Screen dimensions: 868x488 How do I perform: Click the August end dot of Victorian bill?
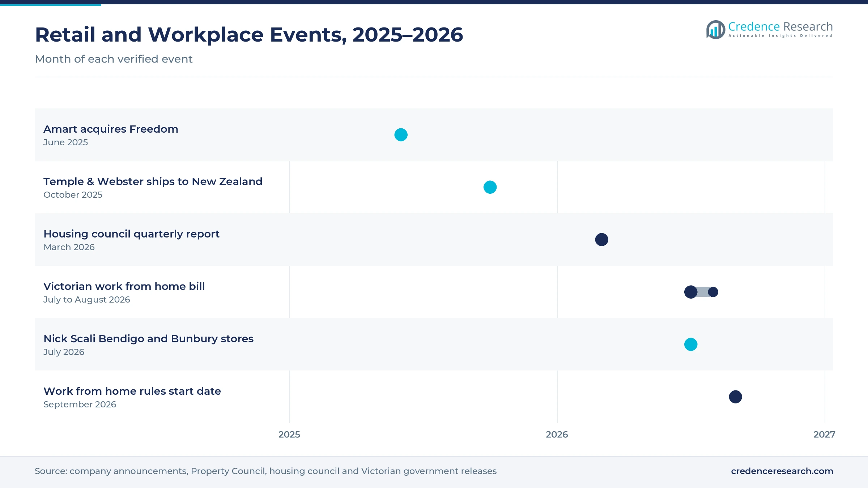713,292
